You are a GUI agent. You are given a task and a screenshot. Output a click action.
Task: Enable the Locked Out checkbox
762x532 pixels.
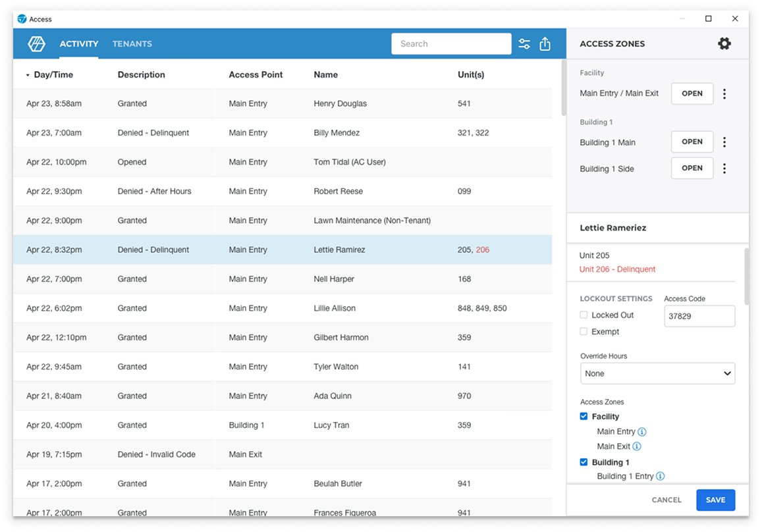point(584,315)
